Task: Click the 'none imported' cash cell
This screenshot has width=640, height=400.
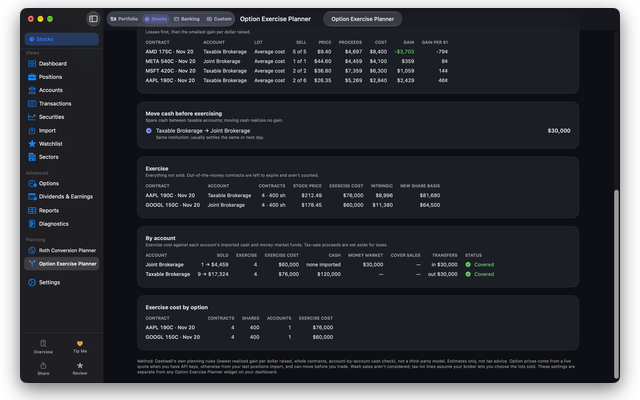Action: tap(323, 264)
